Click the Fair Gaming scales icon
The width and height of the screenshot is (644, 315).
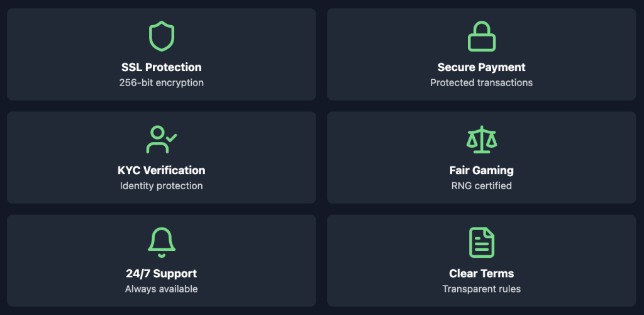click(x=481, y=140)
